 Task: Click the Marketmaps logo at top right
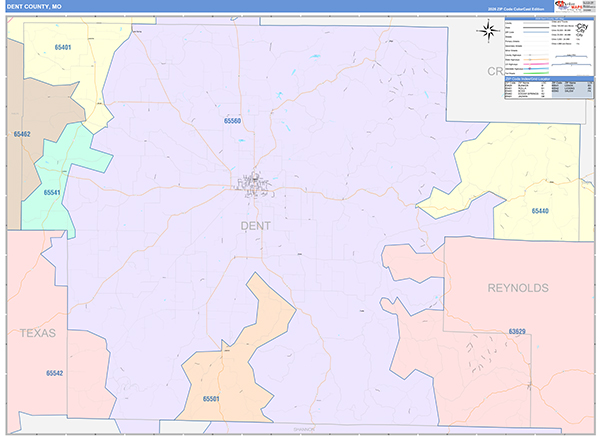coord(568,6)
